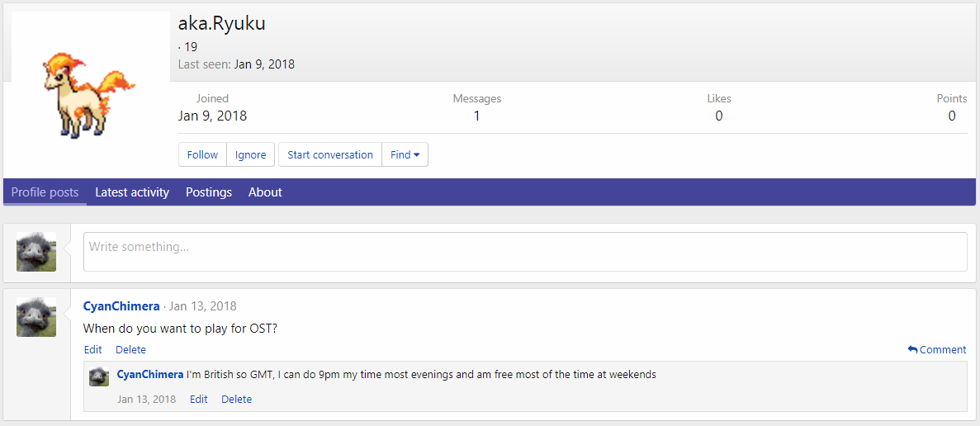Edit the OST profile post
This screenshot has width=980, height=426.
pyautogui.click(x=92, y=350)
